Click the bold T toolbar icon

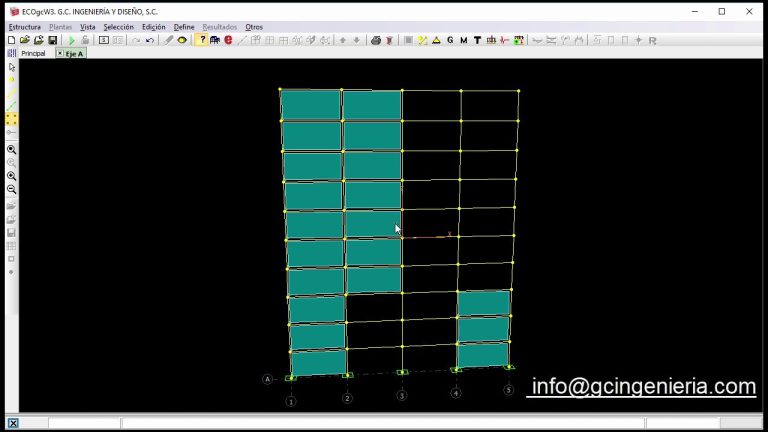click(477, 40)
